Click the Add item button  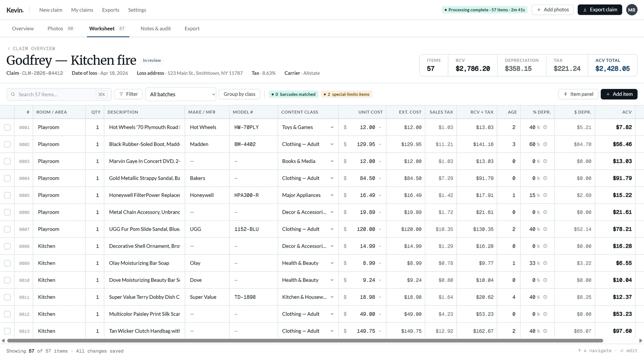619,94
